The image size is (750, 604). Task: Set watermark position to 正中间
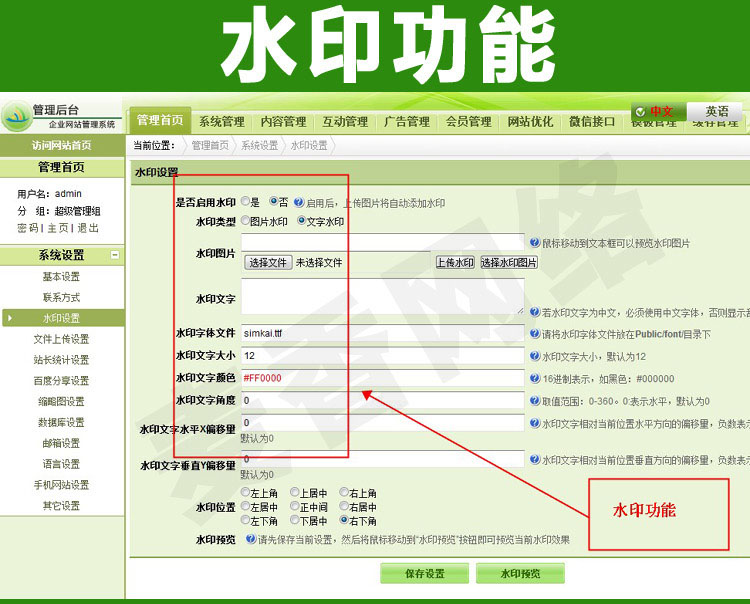[x=295, y=506]
